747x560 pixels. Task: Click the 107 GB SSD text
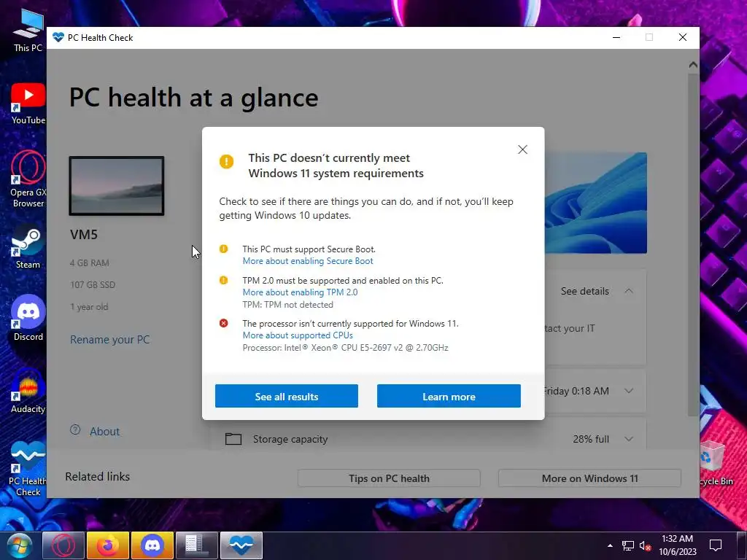click(93, 285)
